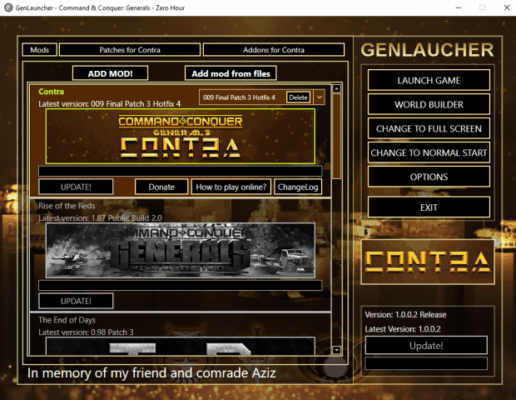Viewport: 516px width, 400px height.
Task: Open the Contra ChangeLog
Action: point(298,187)
